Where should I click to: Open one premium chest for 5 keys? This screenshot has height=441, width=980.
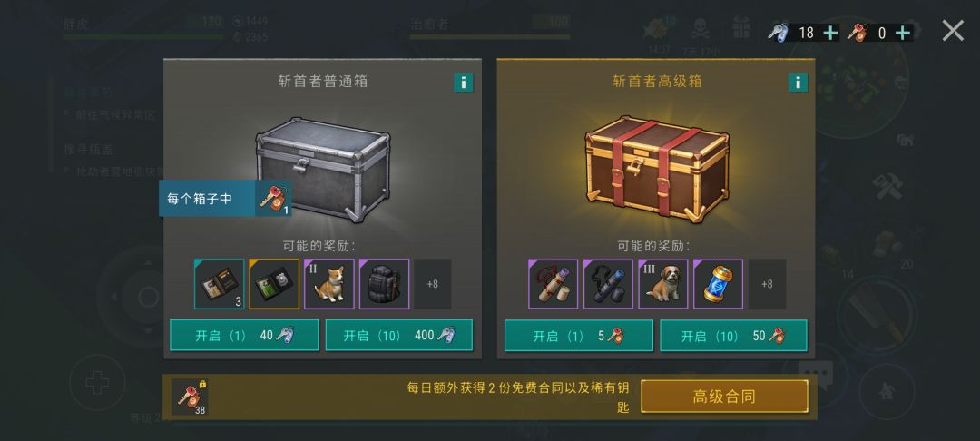tap(579, 336)
